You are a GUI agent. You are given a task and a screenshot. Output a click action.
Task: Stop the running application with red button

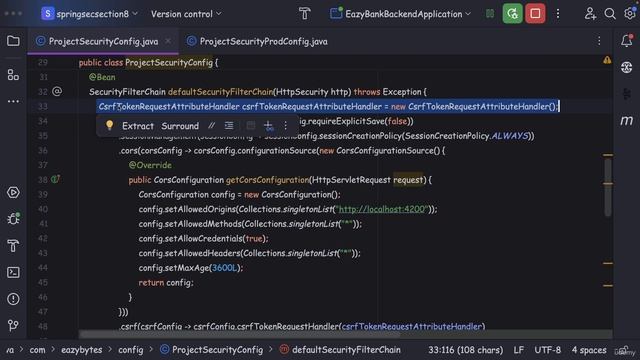(x=535, y=14)
